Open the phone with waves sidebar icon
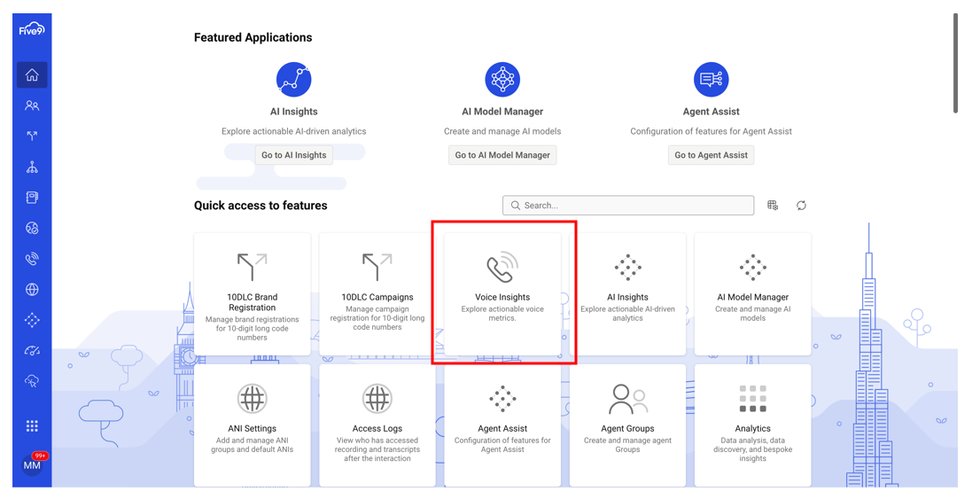Viewport: 980px width, 499px height. click(32, 259)
